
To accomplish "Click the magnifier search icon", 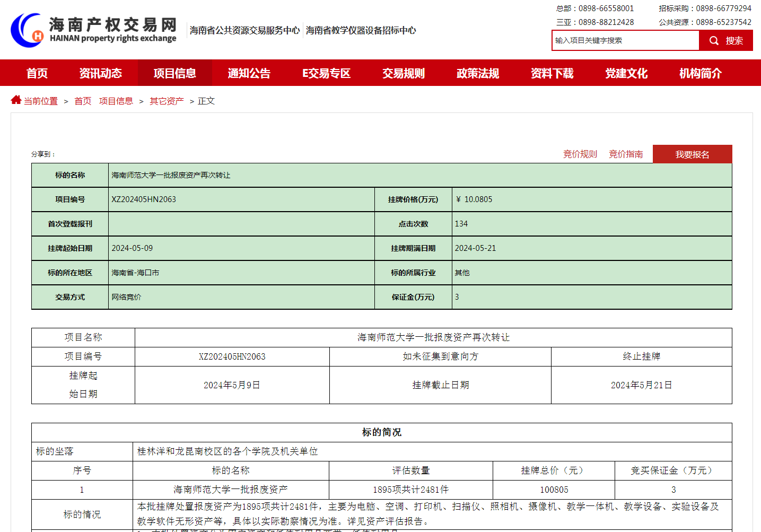I will click(714, 41).
